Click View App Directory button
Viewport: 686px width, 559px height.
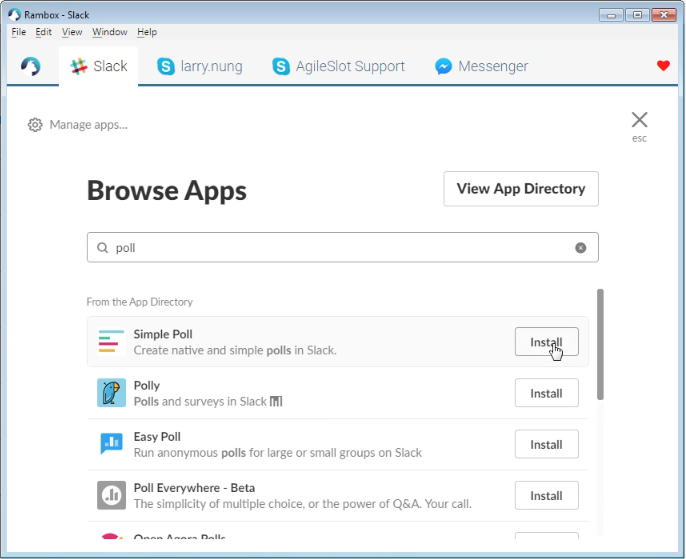tap(521, 189)
